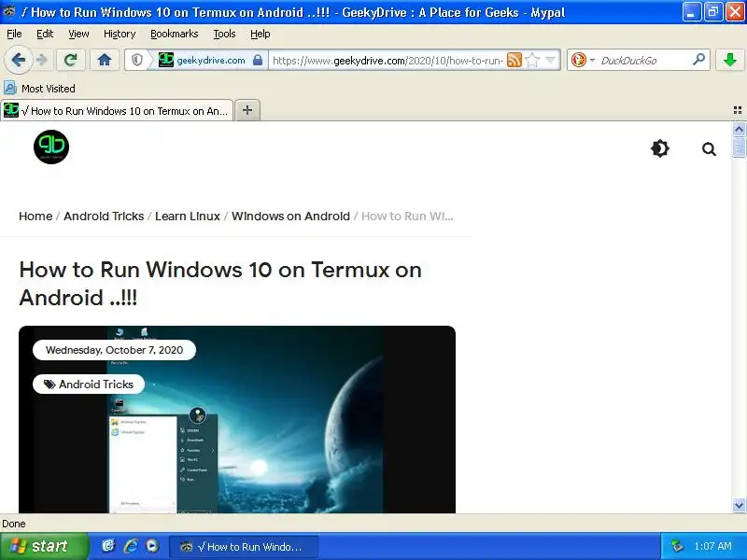Open the URL history dropdown arrow

[x=550, y=60]
